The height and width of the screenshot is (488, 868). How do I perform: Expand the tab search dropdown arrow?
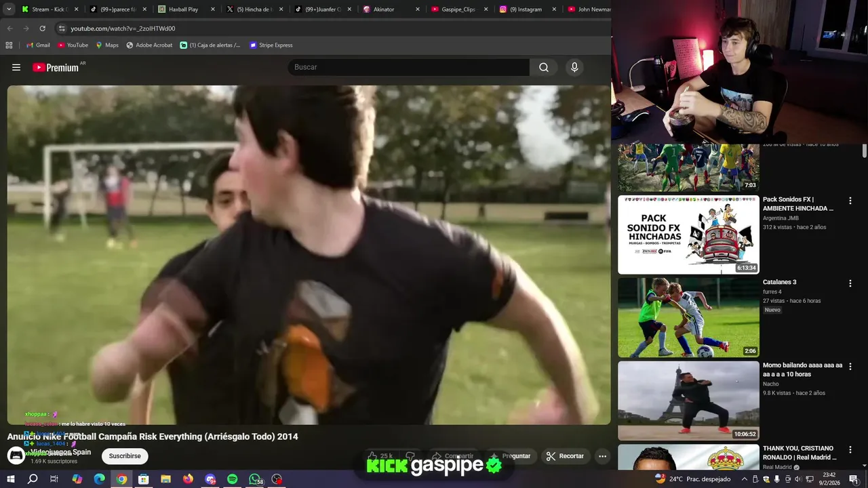click(9, 9)
